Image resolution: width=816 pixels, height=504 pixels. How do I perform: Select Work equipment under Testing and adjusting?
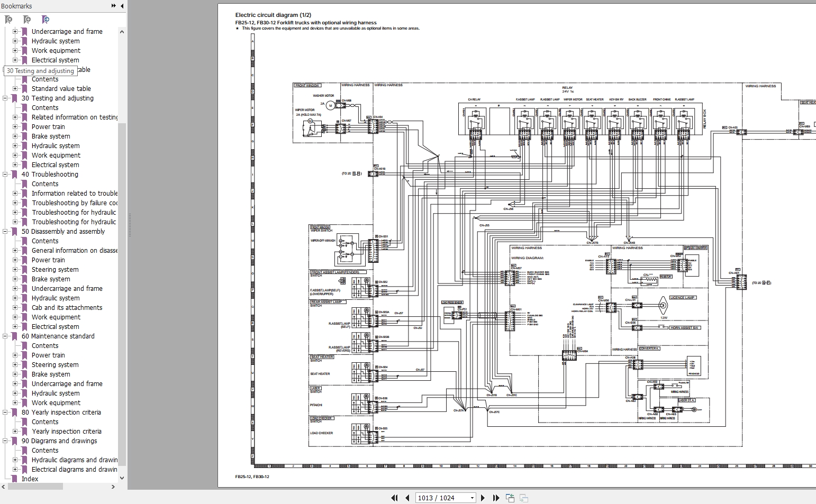coord(56,155)
